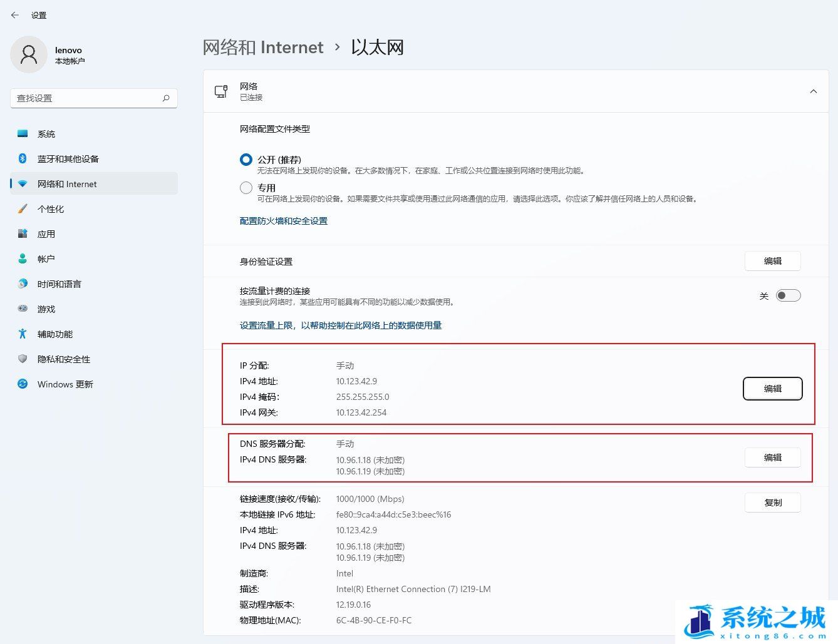Click the 辅助功能 accessibility icon

23,334
